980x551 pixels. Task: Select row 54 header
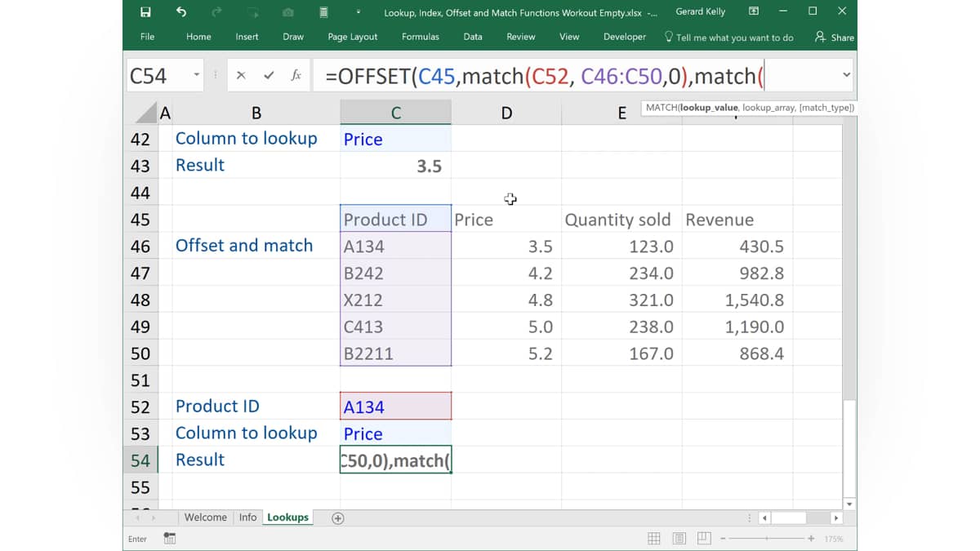(140, 460)
